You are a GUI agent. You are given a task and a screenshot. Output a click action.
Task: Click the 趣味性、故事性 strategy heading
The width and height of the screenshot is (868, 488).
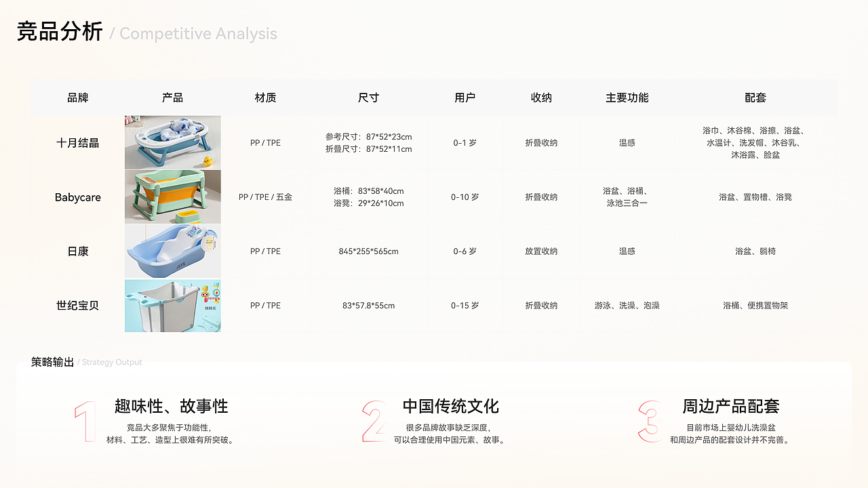[171, 406]
